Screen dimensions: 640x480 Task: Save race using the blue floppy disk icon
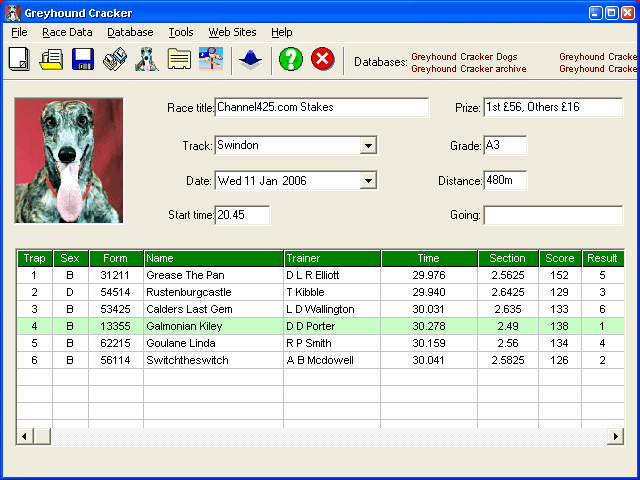point(82,59)
